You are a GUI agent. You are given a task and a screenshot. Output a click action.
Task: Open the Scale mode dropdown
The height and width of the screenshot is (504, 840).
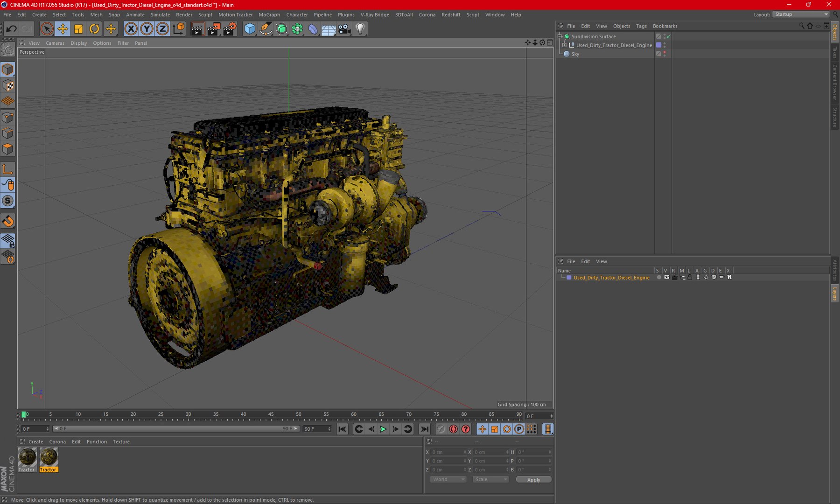coord(490,479)
